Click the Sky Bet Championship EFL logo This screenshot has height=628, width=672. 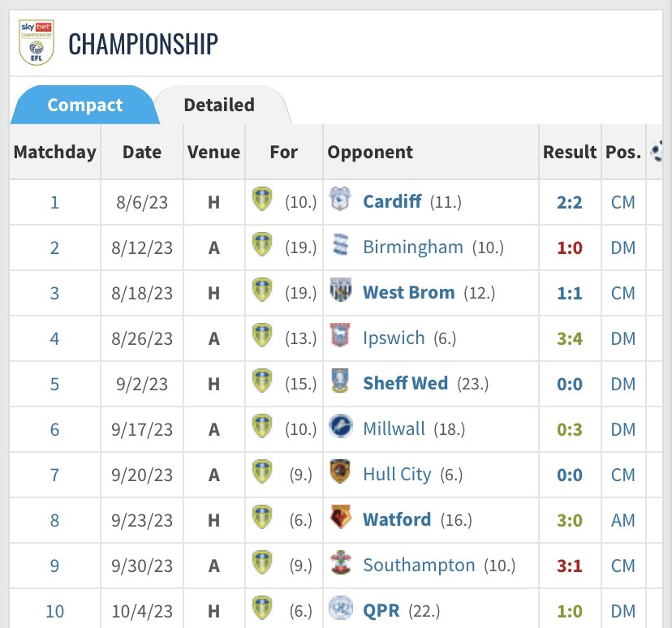[36, 42]
